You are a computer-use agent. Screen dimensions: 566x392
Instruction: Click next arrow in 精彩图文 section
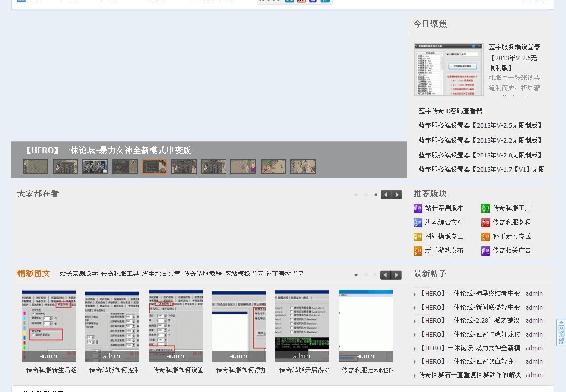[397, 275]
